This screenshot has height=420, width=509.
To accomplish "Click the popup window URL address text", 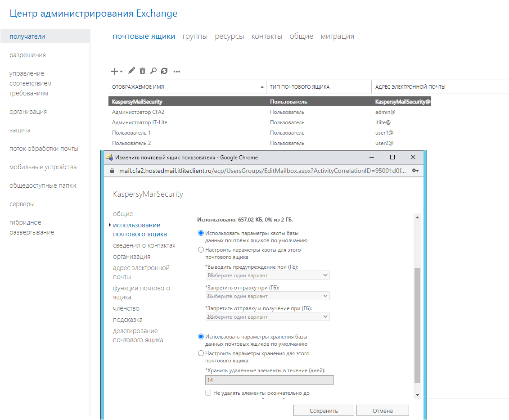I will click(x=262, y=171).
